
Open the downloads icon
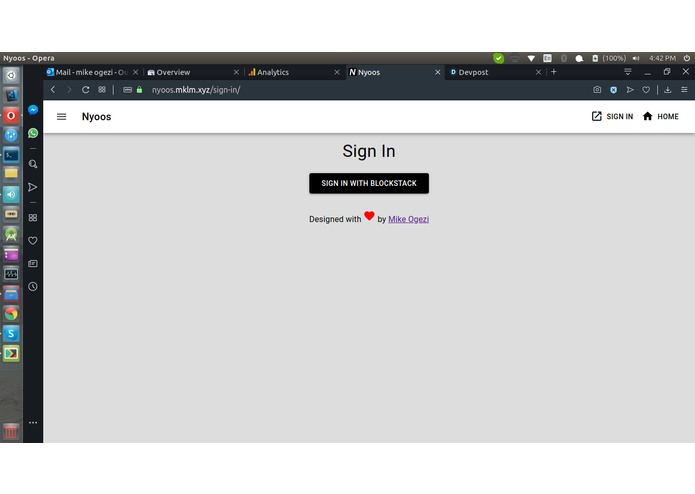pos(668,90)
